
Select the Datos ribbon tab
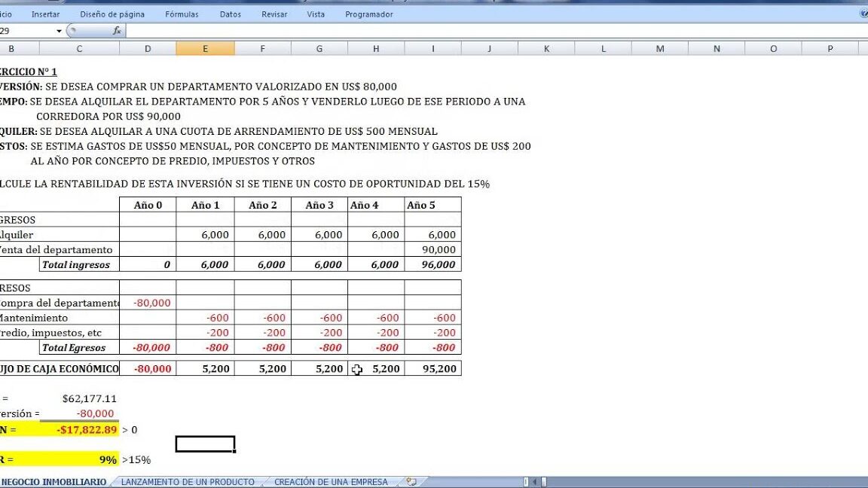tap(231, 14)
